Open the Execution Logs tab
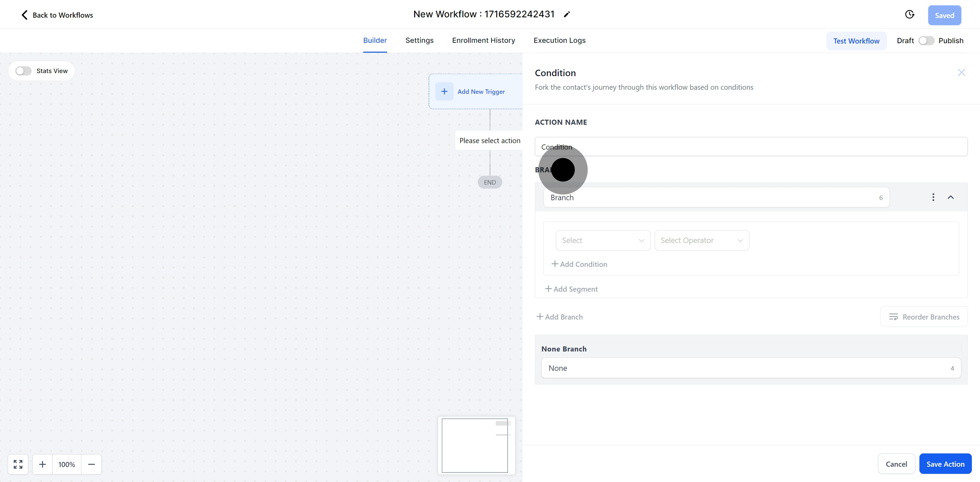 (559, 40)
